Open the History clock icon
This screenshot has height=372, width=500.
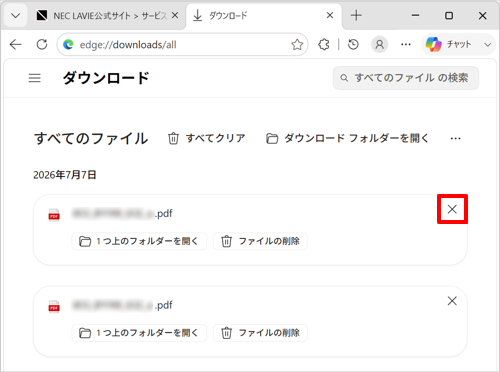point(353,44)
